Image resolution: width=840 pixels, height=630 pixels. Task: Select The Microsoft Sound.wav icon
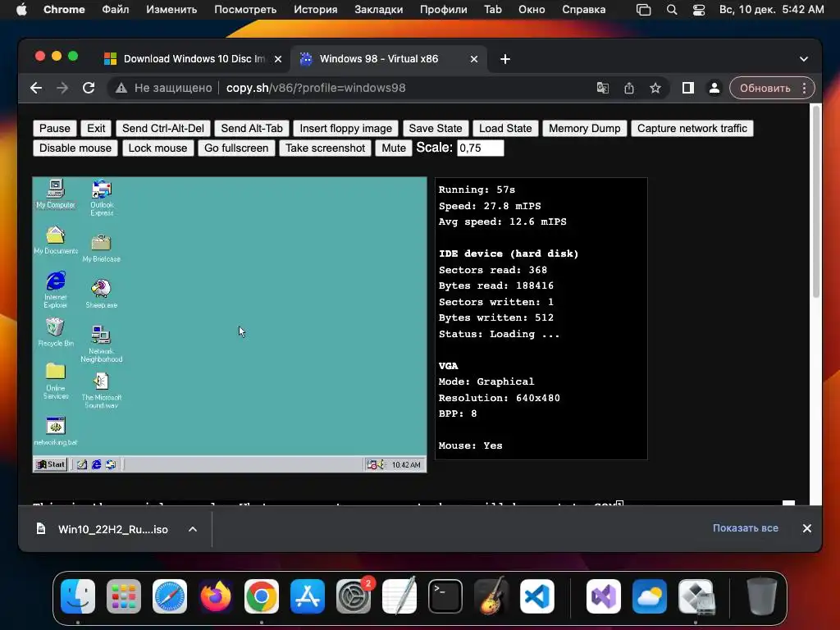tap(101, 390)
